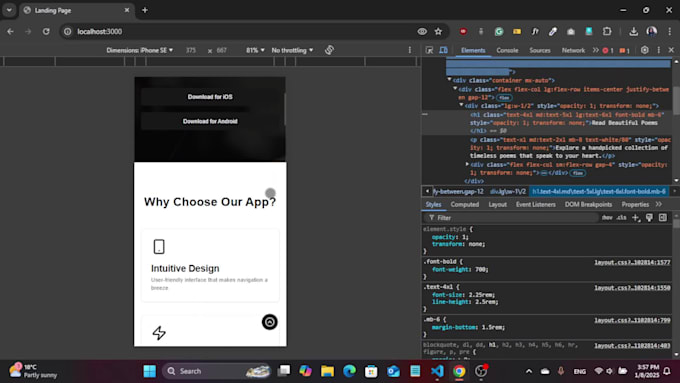Open the rendering emulation paintbrush icon
The image size is (680, 383).
(x=649, y=218)
